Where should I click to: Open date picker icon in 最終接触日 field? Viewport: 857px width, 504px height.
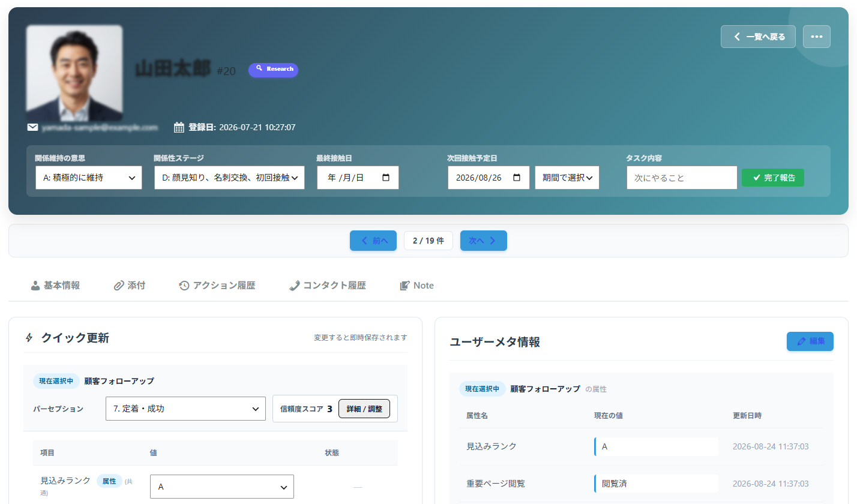click(386, 178)
